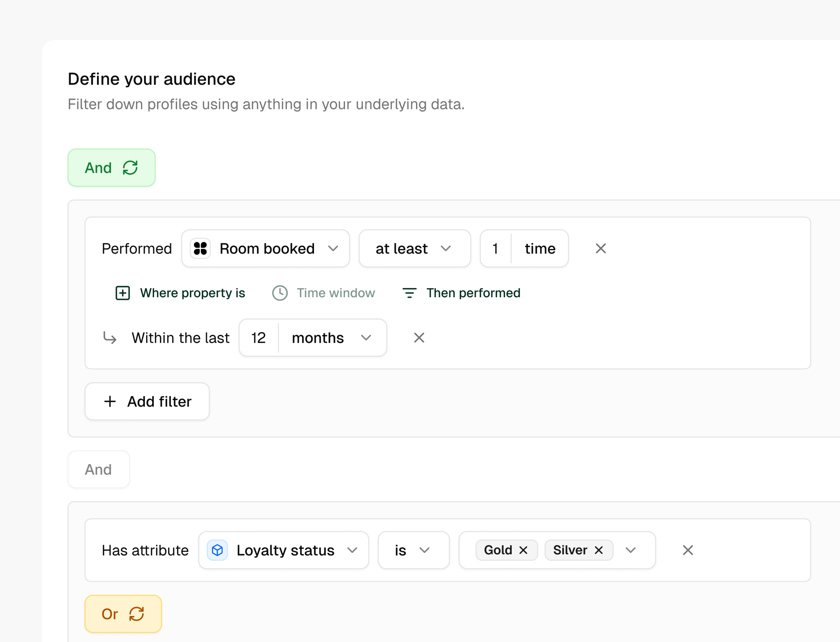The width and height of the screenshot is (840, 642).
Task: Click the Add filter button
Action: coord(147,401)
